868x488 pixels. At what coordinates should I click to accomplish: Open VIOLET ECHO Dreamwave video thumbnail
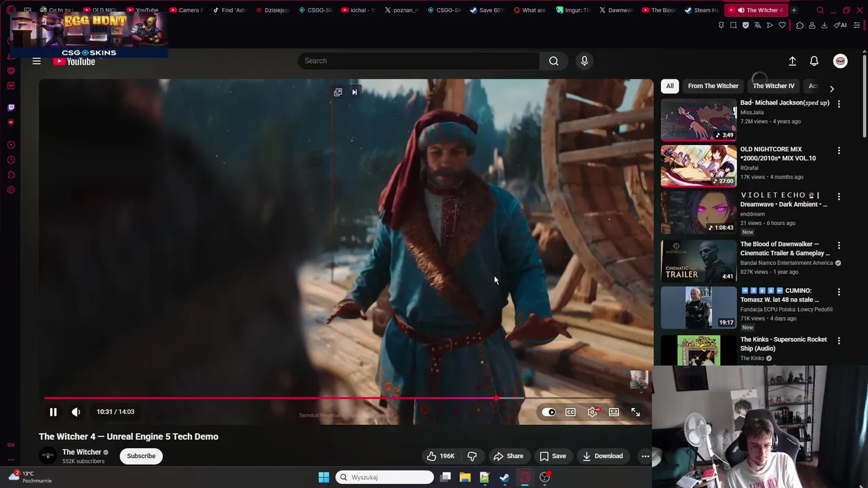(698, 213)
